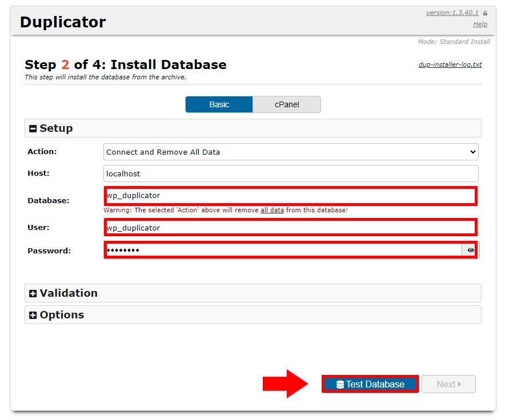Image resolution: width=509 pixels, height=420 pixels.
Task: Switch to the Basic tab
Action: tap(219, 104)
